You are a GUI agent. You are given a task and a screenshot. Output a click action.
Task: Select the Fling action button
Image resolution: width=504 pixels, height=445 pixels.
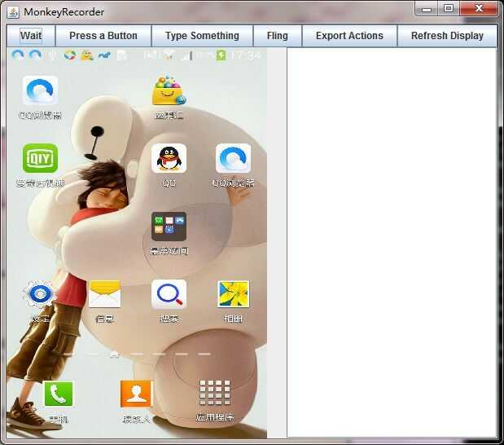coord(277,35)
